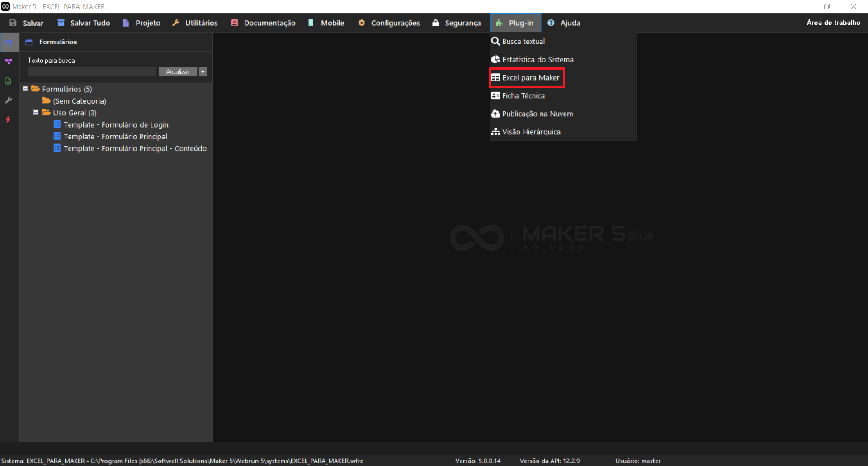Screen dimensions: 868x466
Task: Choose Excel para Maker from Plug-in menu
Action: tap(530, 78)
